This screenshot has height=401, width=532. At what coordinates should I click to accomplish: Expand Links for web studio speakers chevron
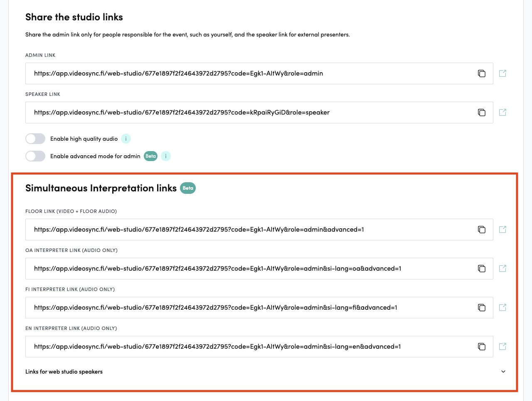coord(503,372)
